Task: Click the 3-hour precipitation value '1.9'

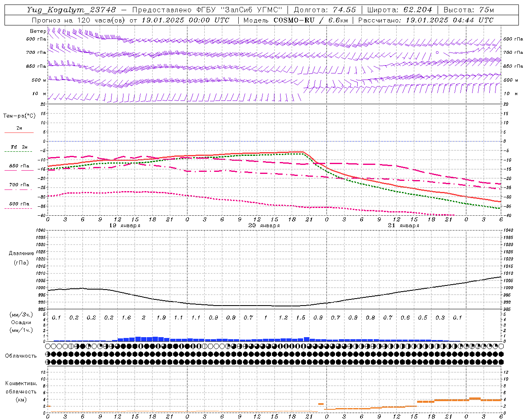Action: point(161,317)
